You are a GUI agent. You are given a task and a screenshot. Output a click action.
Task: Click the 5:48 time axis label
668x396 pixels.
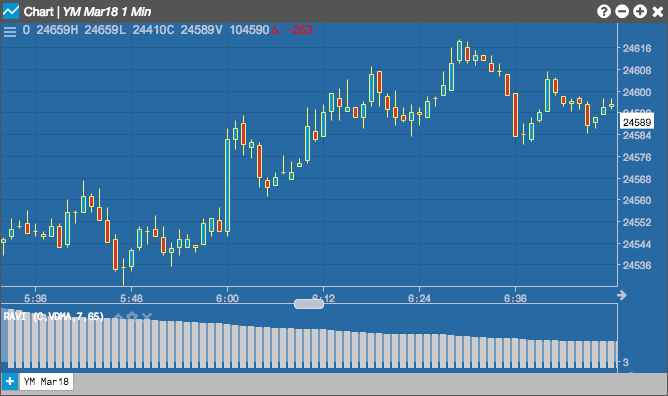[x=131, y=298]
